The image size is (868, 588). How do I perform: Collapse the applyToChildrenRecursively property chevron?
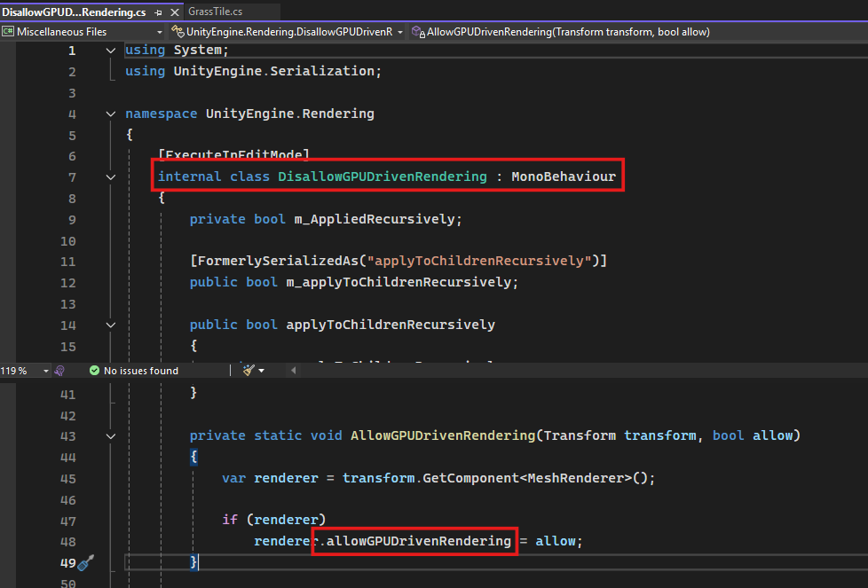click(x=110, y=325)
